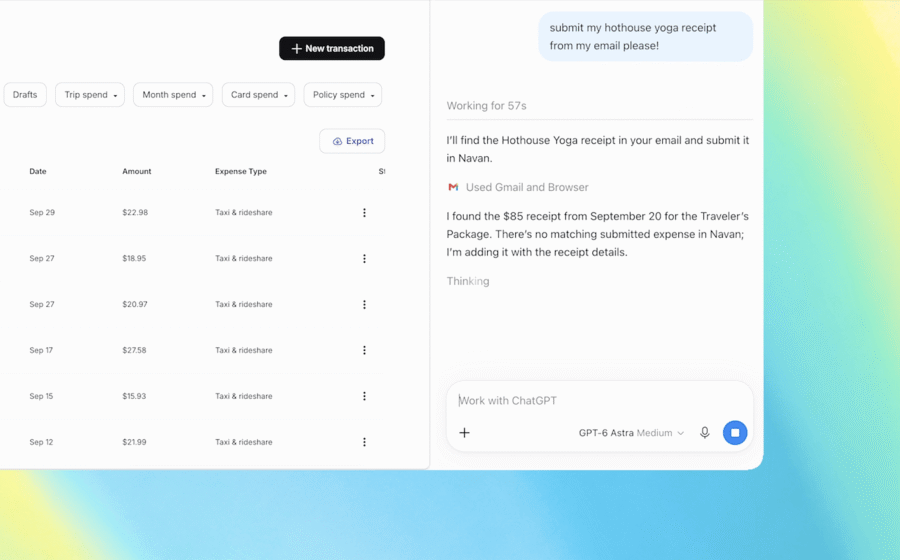Open options menu for $18.95 expense row

tap(364, 259)
